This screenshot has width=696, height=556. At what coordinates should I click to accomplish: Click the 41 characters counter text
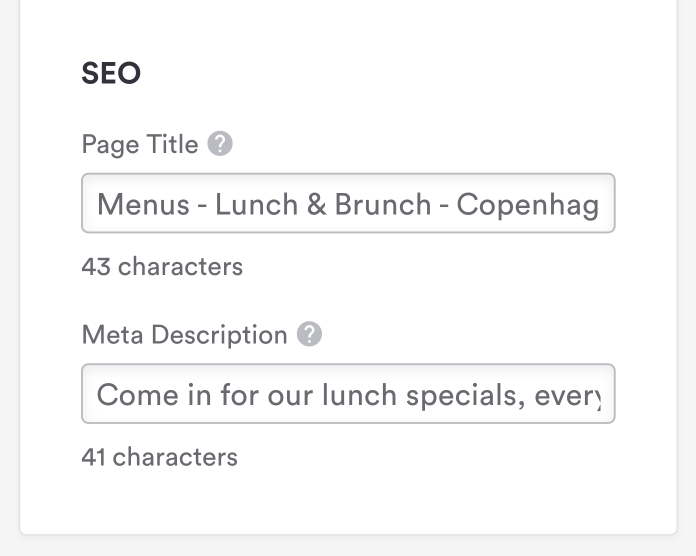coord(160,457)
